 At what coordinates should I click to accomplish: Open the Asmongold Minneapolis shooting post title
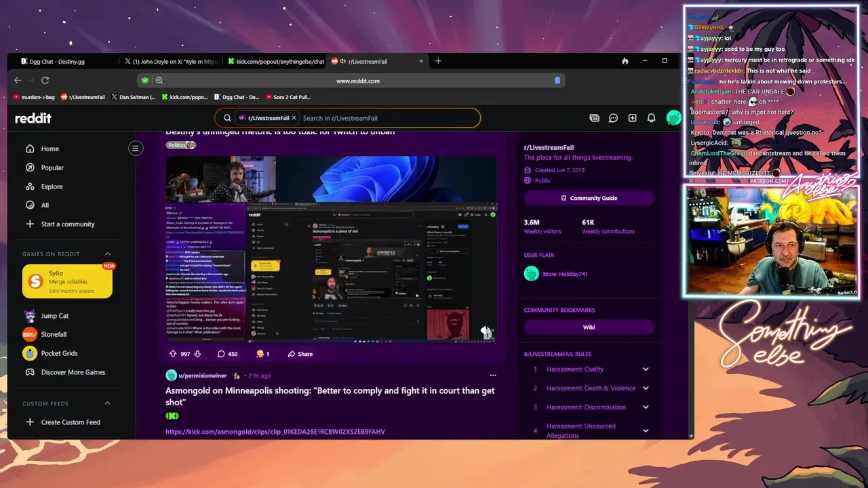click(x=330, y=396)
